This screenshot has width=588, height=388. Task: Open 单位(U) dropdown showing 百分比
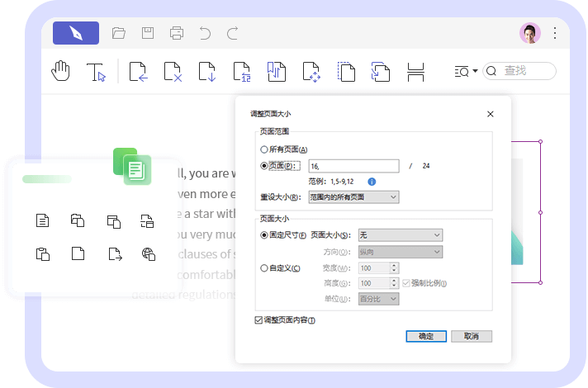378,299
